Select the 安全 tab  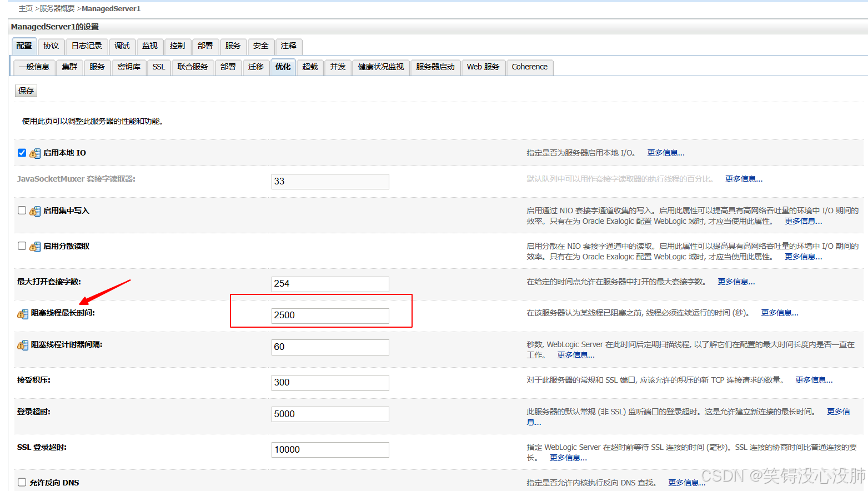(x=260, y=47)
